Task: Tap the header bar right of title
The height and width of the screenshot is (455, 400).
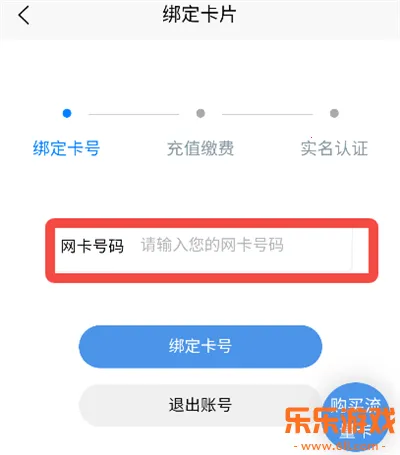Action: (317, 16)
